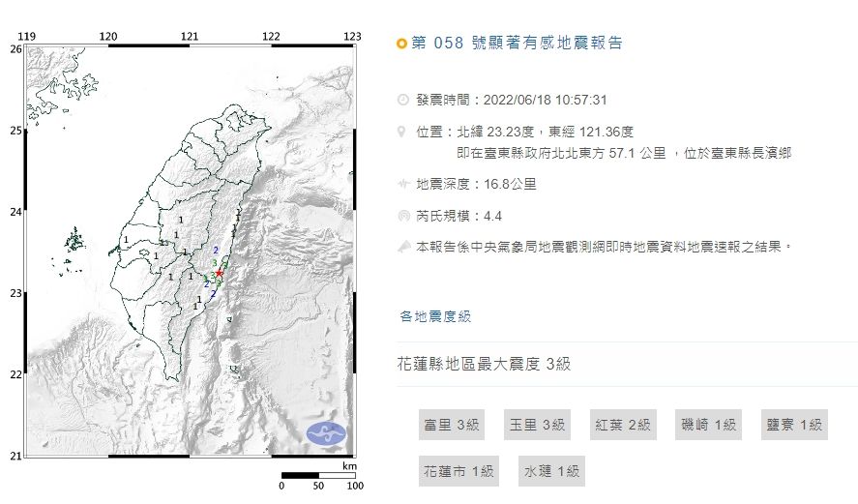Click the 磯崎 1級 station tag

[x=708, y=425]
